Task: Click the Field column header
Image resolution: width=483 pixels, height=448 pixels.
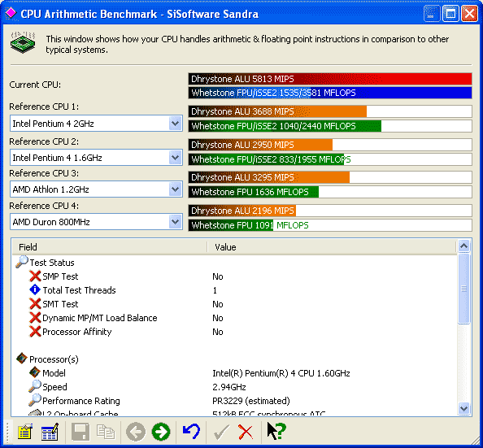Action: coord(109,247)
